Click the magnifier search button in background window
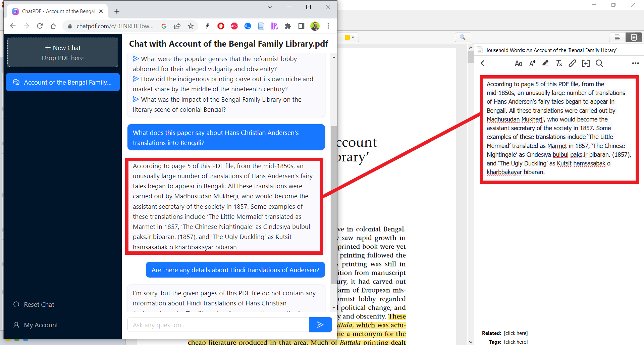 [x=463, y=37]
